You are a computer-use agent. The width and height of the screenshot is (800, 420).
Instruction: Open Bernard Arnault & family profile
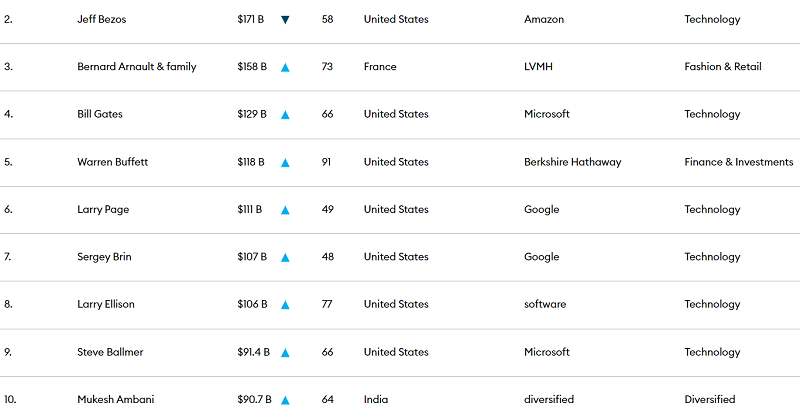coord(137,67)
